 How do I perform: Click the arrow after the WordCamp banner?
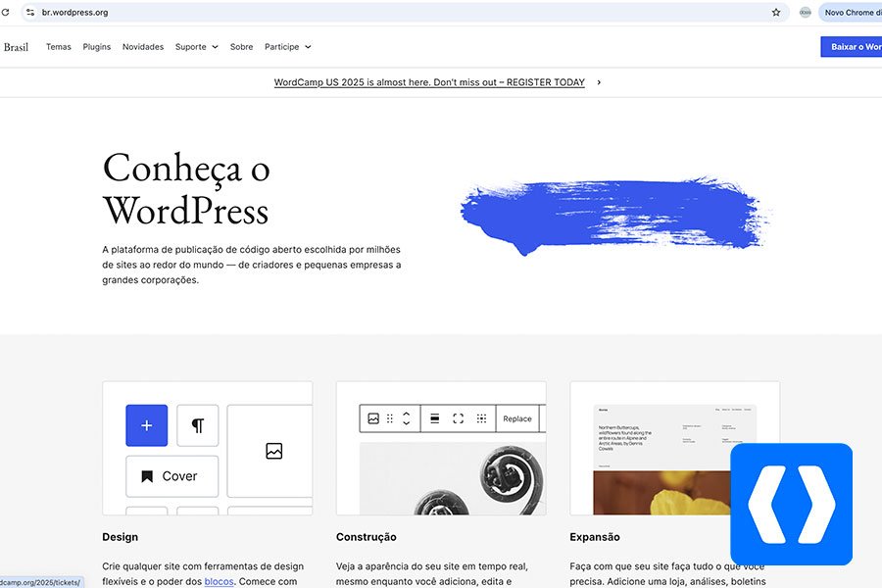599,82
